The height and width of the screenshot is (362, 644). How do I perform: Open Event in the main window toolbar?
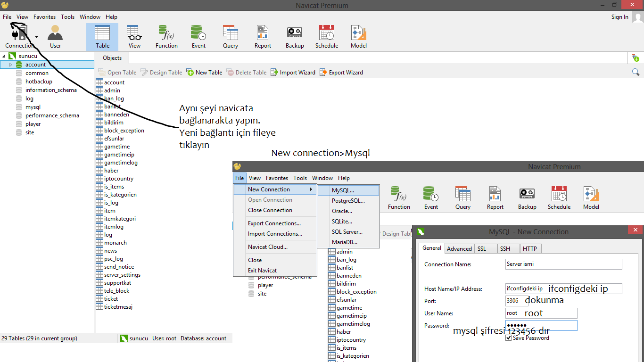click(x=198, y=37)
